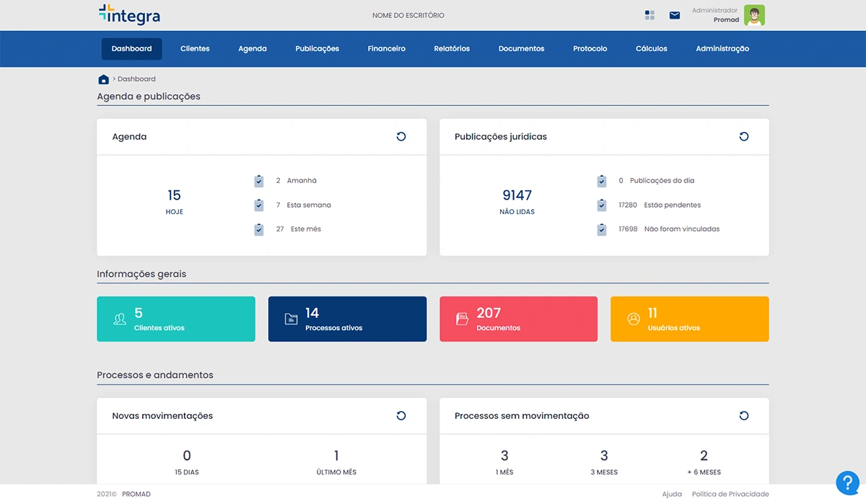Screen dimensions: 866x504
Task: Click the Ajuda link in the footer
Action: 671,494
